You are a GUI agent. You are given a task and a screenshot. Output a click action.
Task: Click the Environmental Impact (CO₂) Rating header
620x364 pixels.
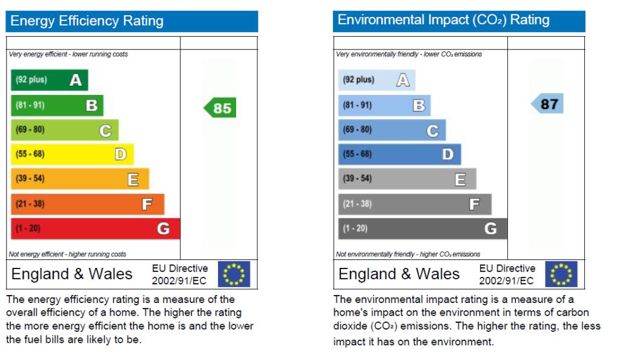[x=459, y=21]
